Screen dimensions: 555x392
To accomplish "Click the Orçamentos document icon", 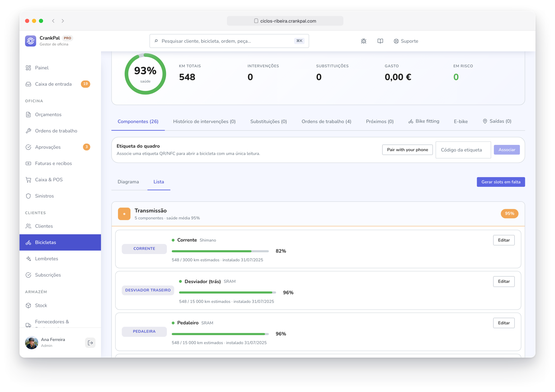I will (28, 114).
